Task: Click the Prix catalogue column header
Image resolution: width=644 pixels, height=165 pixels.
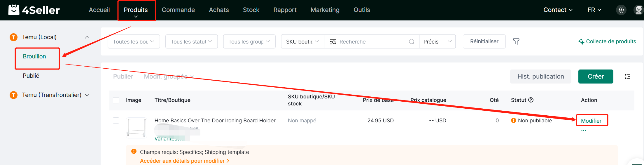Action: click(x=428, y=100)
